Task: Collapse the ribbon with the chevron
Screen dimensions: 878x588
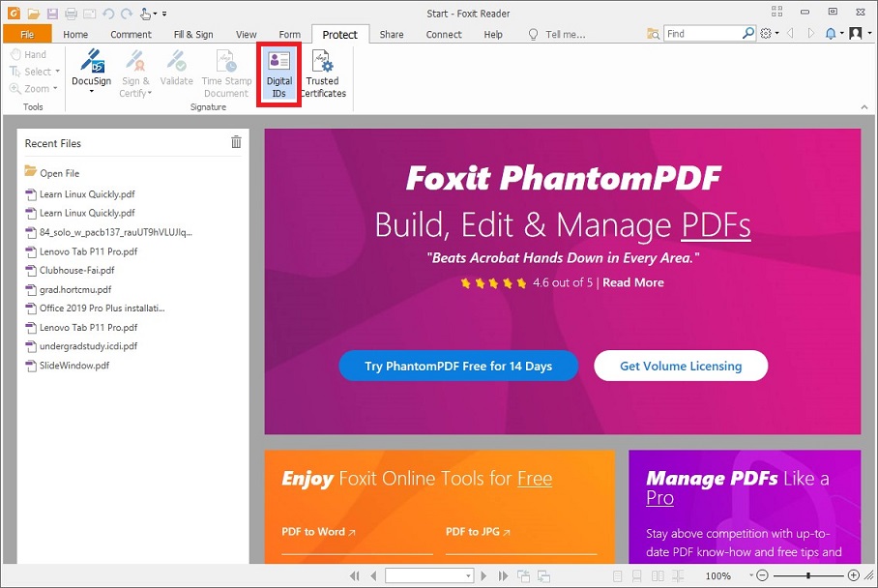Action: tap(864, 107)
